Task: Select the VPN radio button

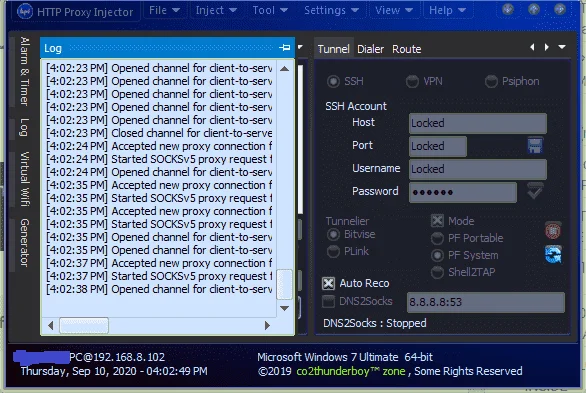Action: tap(412, 81)
